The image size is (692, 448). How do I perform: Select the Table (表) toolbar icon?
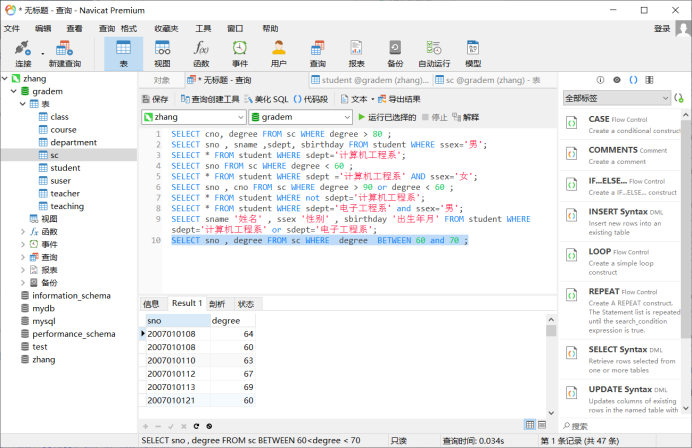point(124,53)
